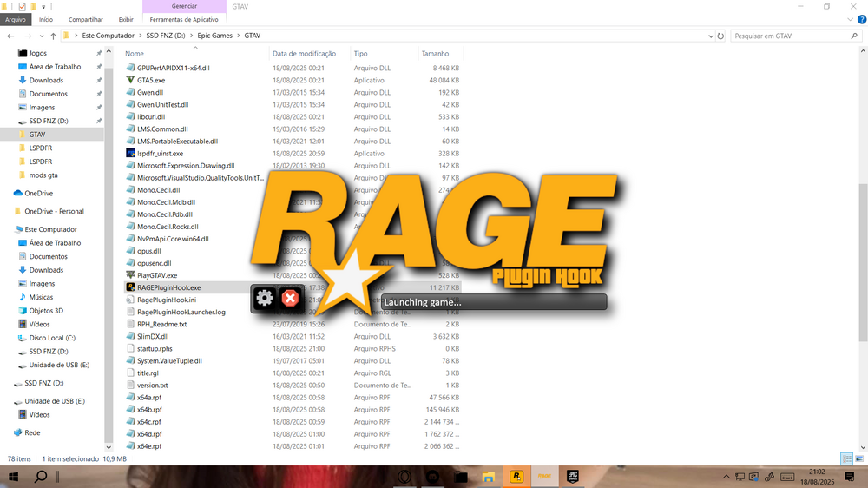Open Windows Start menu
Screen dimensions: 868x488
[x=13, y=477]
